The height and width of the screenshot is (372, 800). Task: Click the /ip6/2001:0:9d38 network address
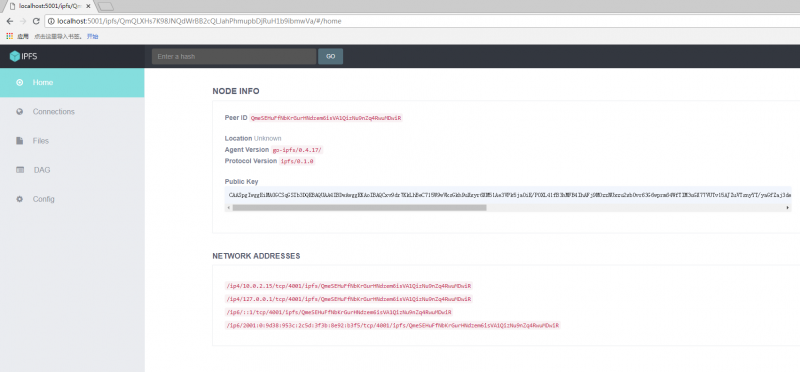[x=393, y=325]
